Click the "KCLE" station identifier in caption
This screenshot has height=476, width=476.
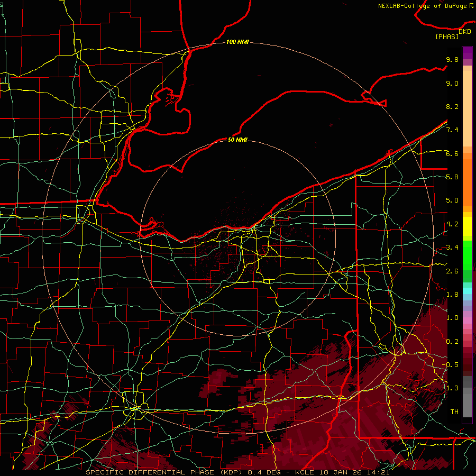coord(305,472)
